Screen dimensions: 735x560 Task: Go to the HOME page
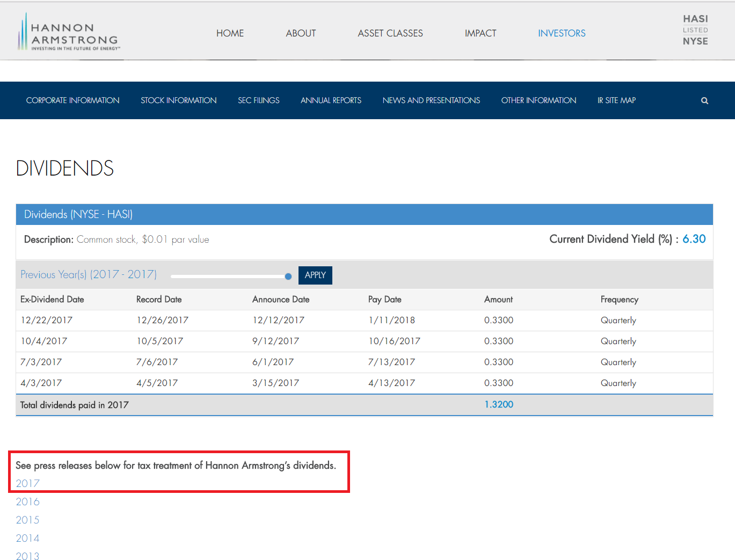click(230, 33)
